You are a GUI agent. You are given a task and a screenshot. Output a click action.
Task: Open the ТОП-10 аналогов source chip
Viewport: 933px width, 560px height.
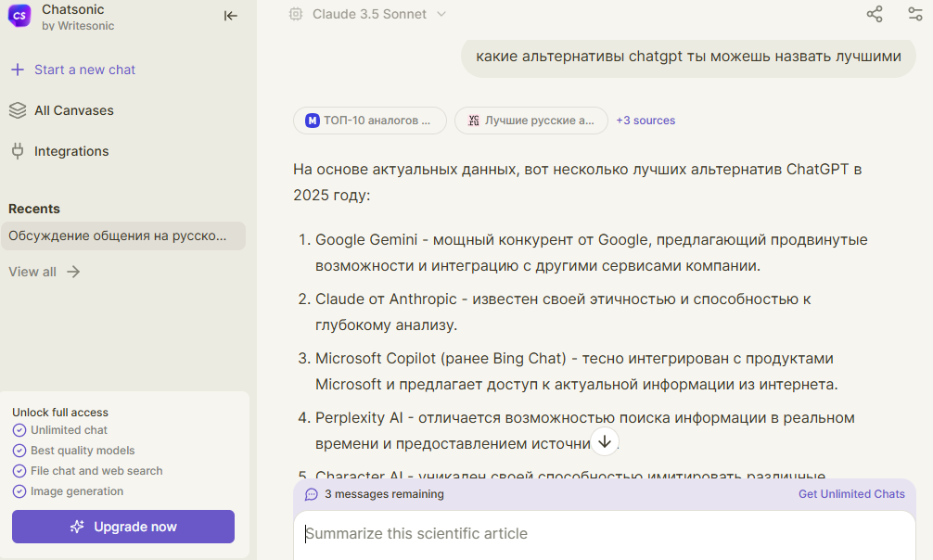point(369,121)
